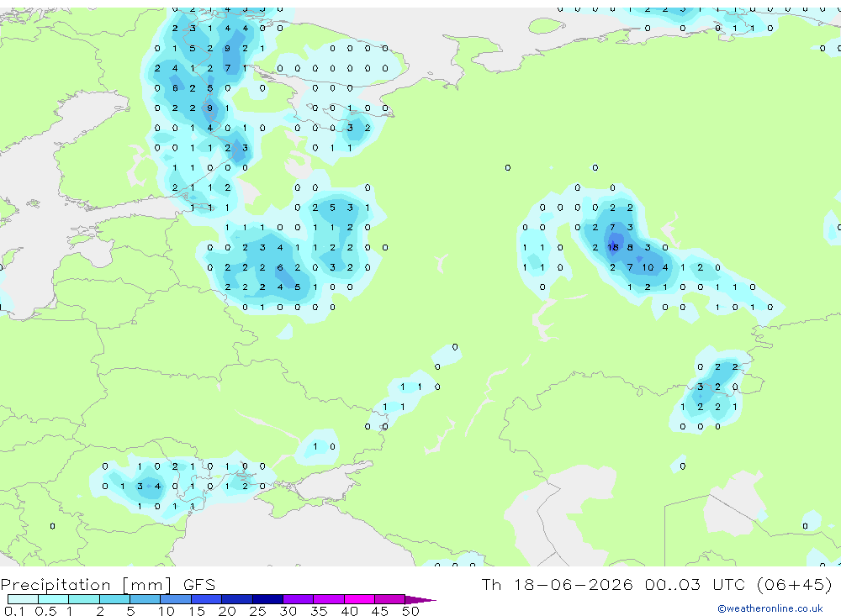Click the over-50 mm arrow tip of legend
Viewport: 841px width, 616px height.
click(x=420, y=600)
